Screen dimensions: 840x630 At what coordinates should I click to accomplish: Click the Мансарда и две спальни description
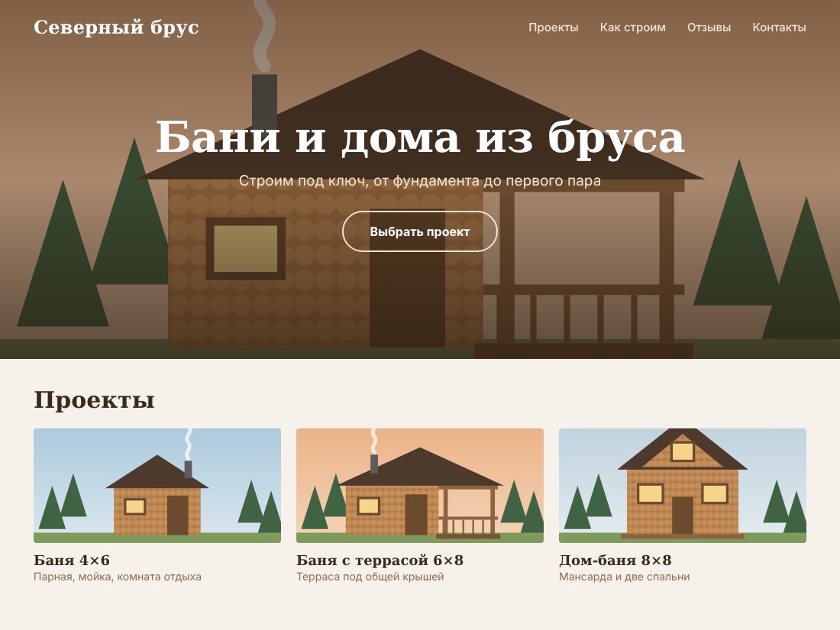click(624, 577)
